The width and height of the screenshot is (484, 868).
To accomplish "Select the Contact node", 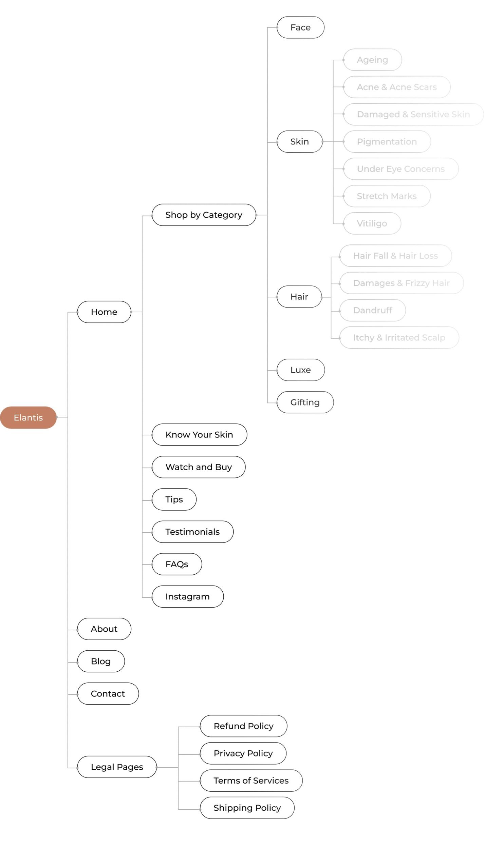I will click(x=108, y=694).
